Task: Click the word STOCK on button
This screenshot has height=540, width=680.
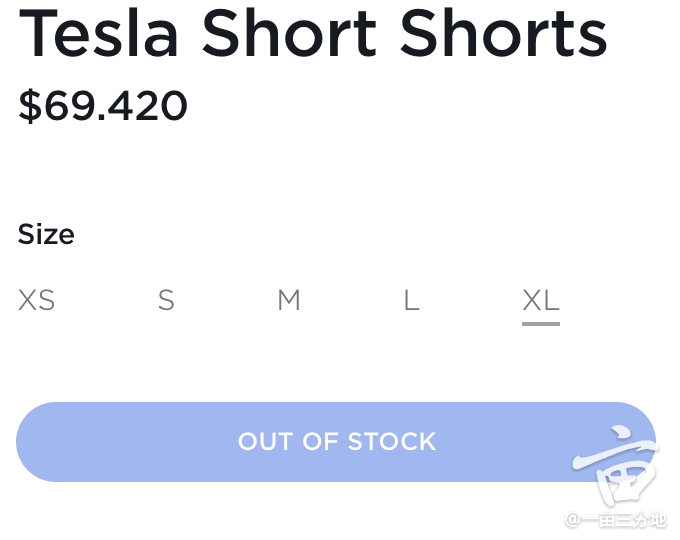Action: [x=392, y=442]
